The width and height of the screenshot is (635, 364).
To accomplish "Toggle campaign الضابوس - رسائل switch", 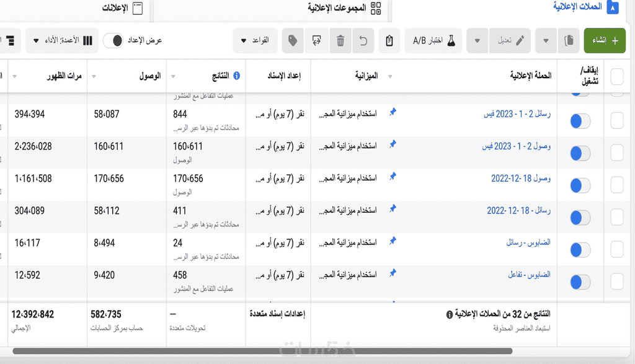I will pyautogui.click(x=580, y=250).
